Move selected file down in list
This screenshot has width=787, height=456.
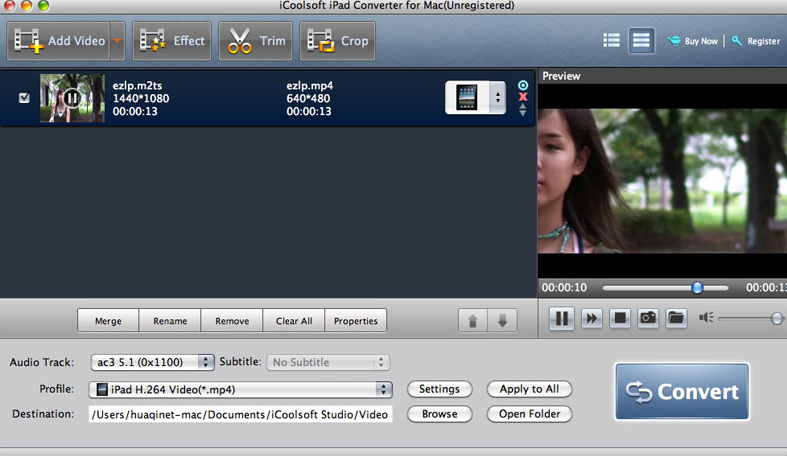tap(502, 320)
